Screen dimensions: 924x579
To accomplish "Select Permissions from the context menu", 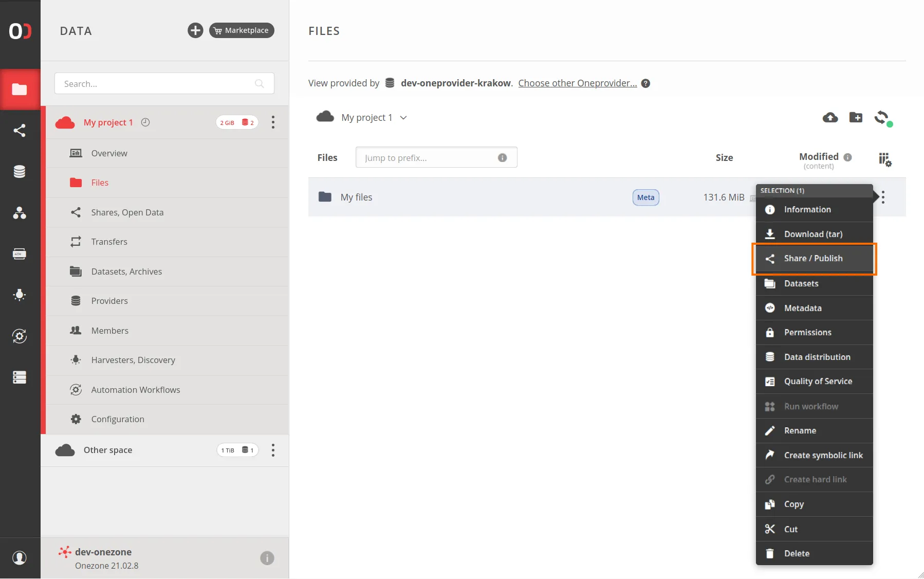I will [x=808, y=332].
